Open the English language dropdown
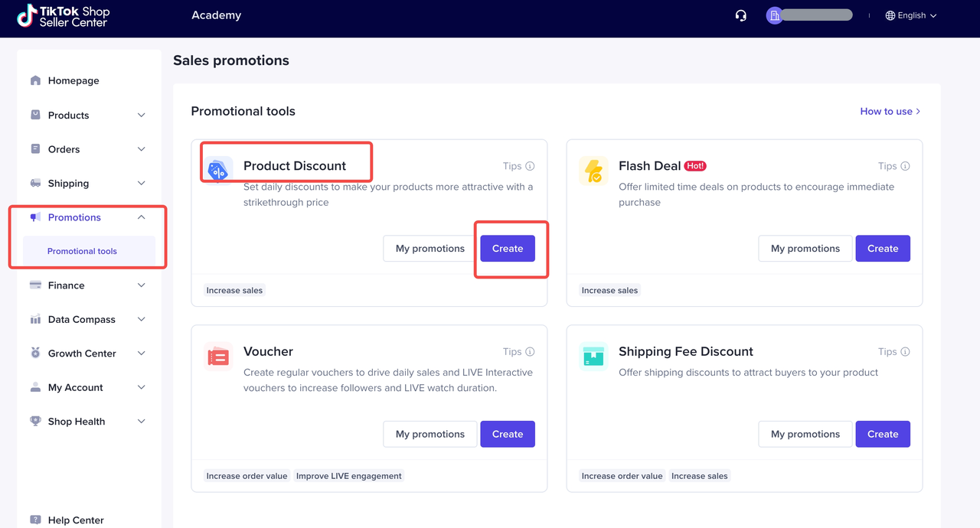Screen dimensions: 980x528 (911, 15)
